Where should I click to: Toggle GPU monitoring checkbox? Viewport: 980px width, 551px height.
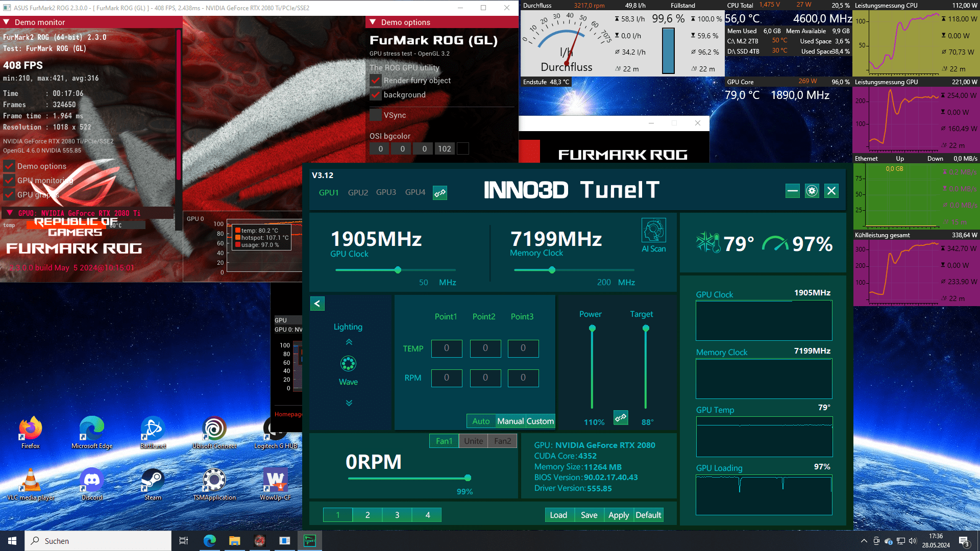(x=9, y=181)
